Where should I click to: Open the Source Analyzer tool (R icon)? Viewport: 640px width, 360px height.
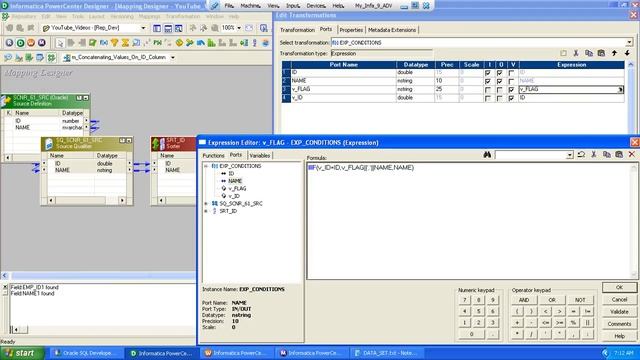pos(9,43)
